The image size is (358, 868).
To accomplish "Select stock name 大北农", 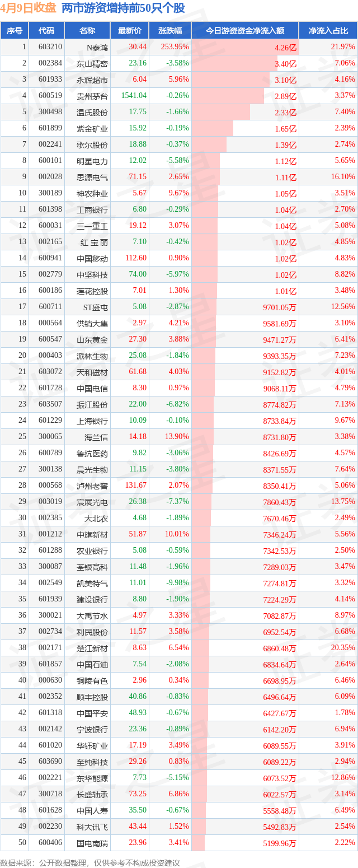I will [x=96, y=518].
